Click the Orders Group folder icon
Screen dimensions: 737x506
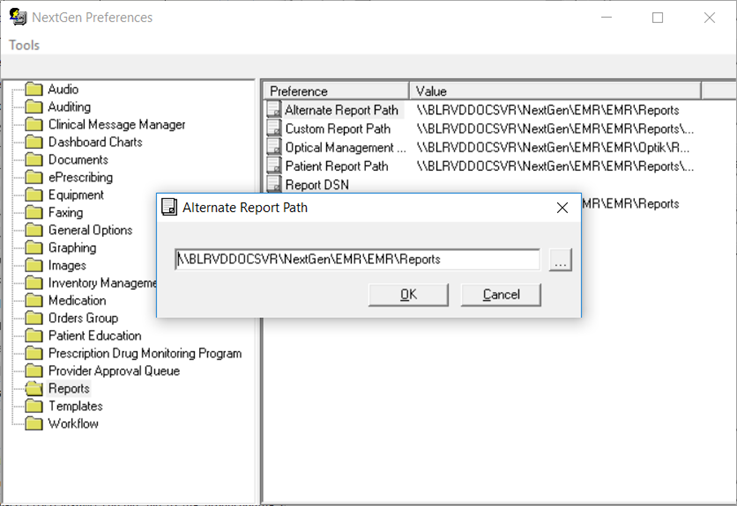[x=33, y=318]
